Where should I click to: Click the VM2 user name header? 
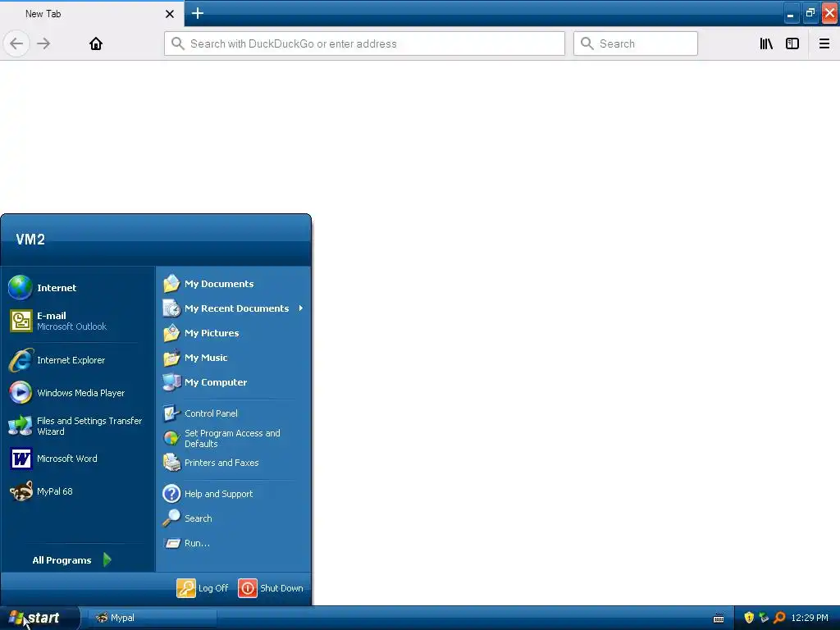[30, 240]
